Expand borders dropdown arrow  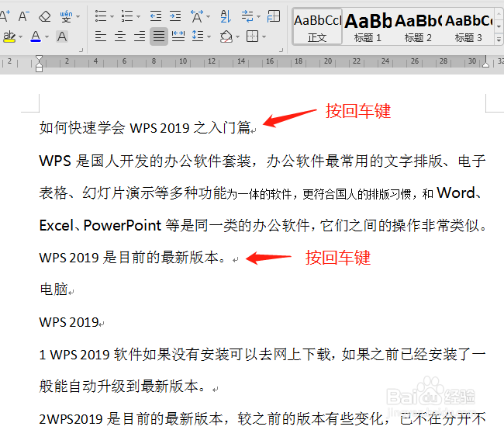click(264, 37)
